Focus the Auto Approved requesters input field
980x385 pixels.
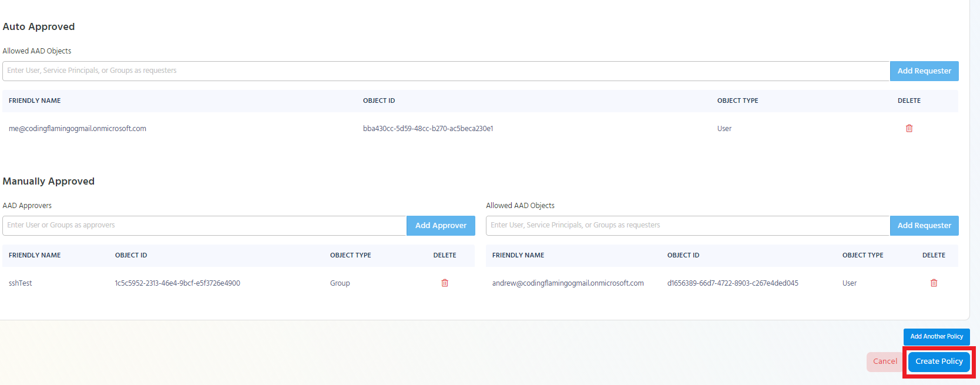[446, 71]
